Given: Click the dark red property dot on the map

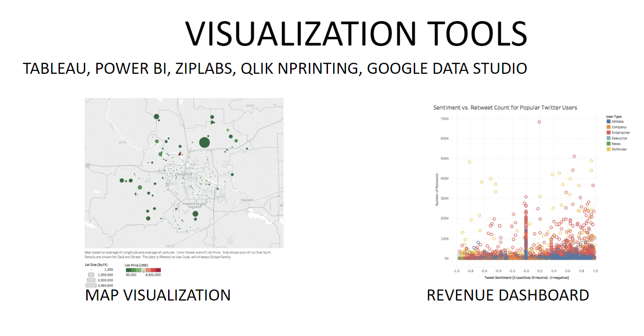Looking at the screenshot, I should click(x=180, y=154).
